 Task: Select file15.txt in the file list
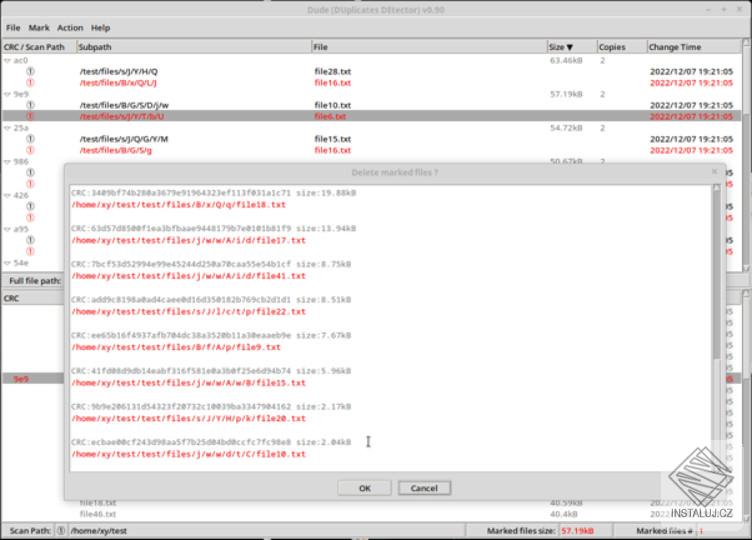click(333, 139)
